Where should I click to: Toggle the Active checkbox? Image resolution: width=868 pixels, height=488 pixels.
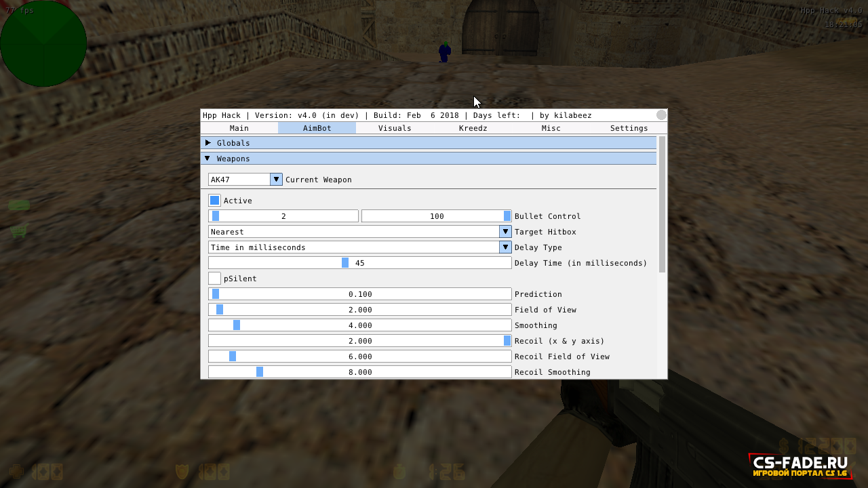(x=214, y=201)
